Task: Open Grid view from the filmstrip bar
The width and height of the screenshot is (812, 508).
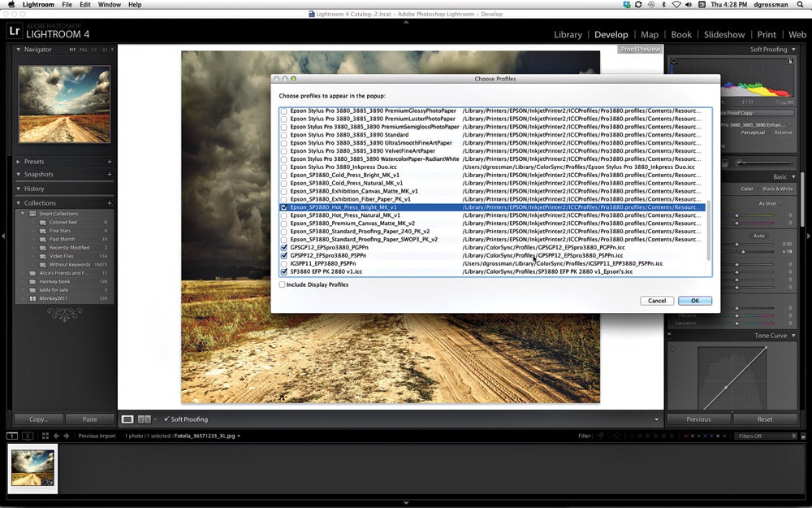Action: coord(45,436)
